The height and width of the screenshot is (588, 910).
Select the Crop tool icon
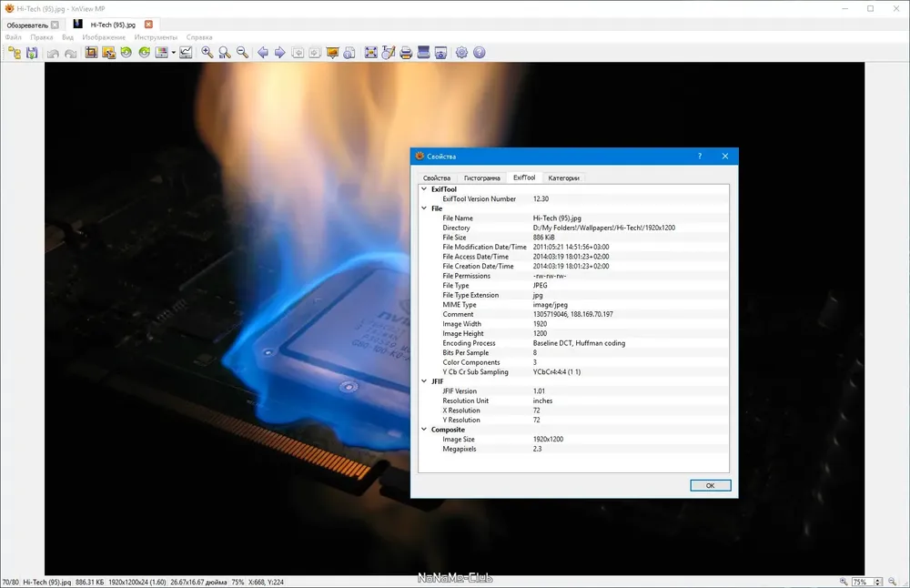[91, 53]
